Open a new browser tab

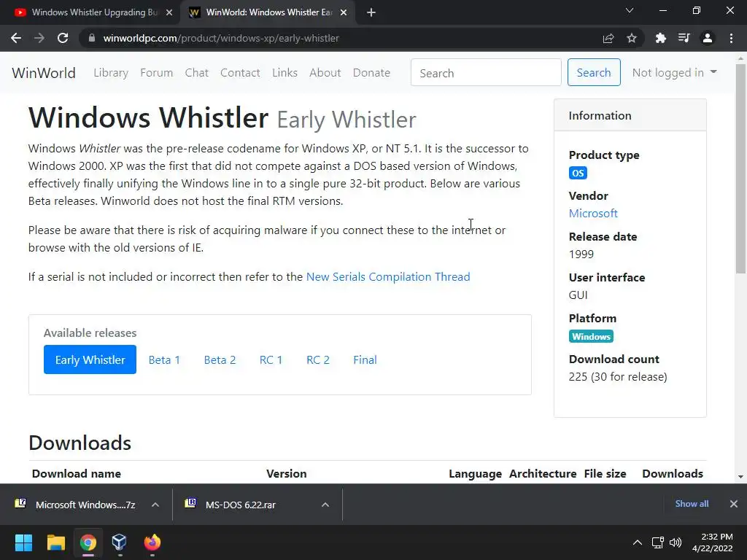[x=371, y=12]
